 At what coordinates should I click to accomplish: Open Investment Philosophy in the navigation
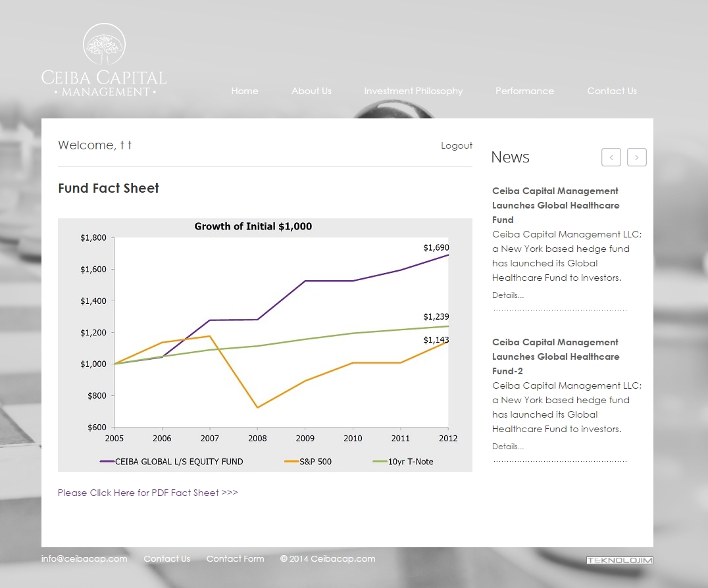click(x=414, y=91)
